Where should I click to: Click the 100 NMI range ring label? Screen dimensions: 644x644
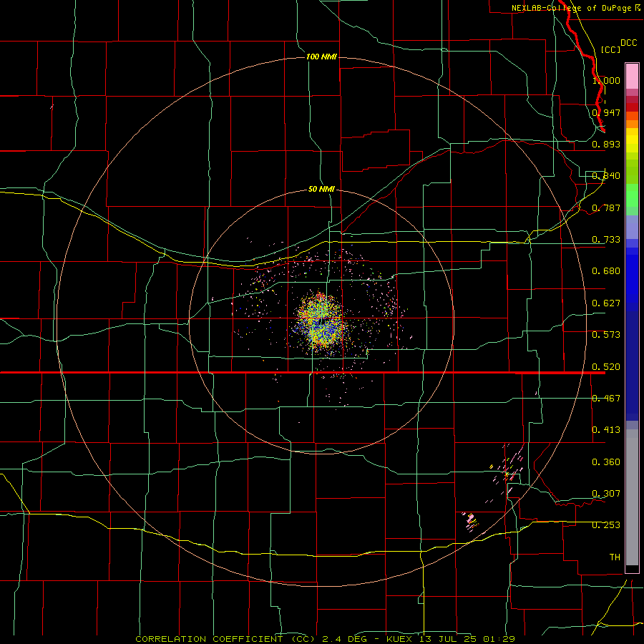click(321, 57)
